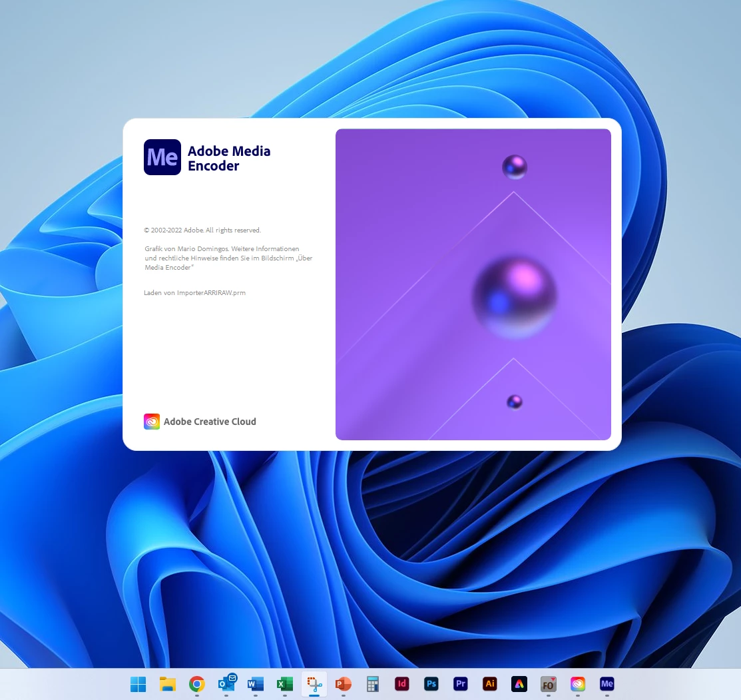741x700 pixels.
Task: Launch the Calculator from the taskbar
Action: click(373, 684)
